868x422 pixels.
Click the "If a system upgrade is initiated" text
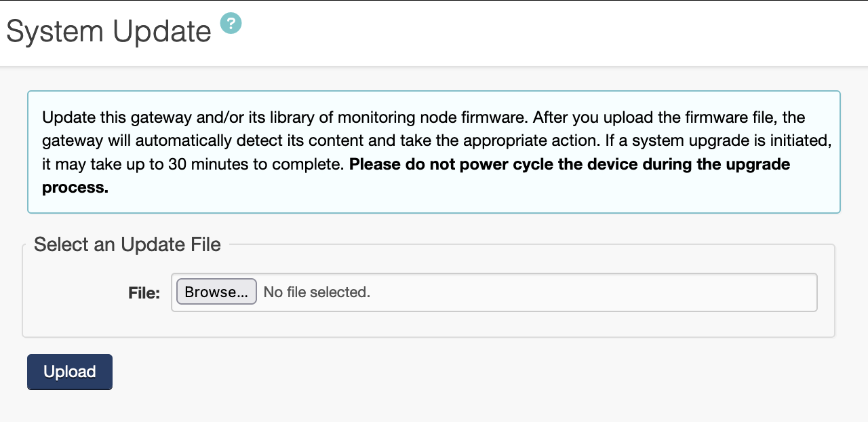click(712, 141)
